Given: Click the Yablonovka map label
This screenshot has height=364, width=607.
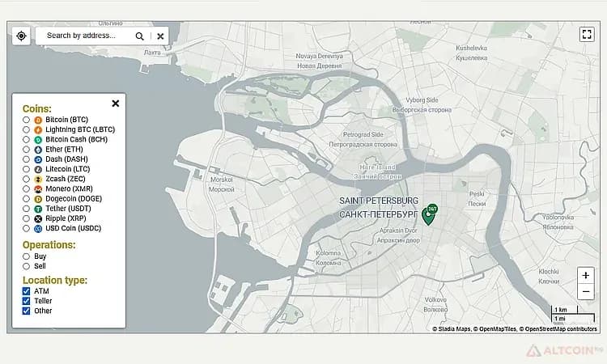Looking at the screenshot, I should click(558, 218).
